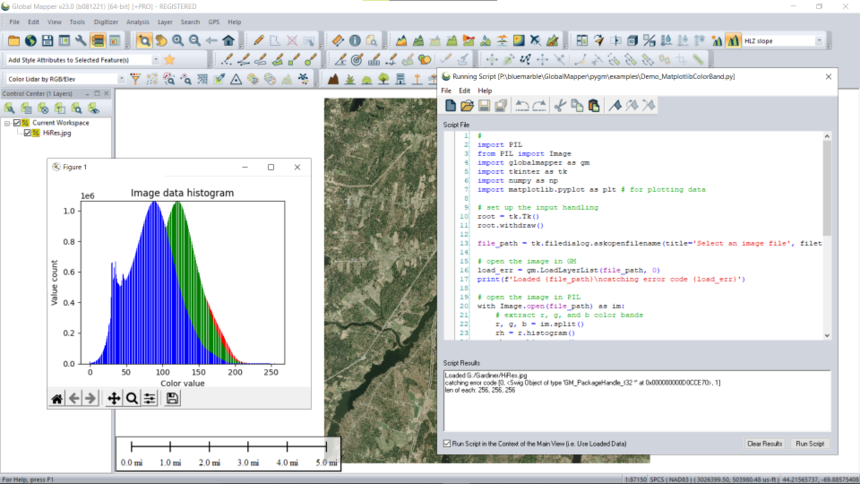Open the script window Edit menu
The image size is (860, 484).
(x=465, y=90)
